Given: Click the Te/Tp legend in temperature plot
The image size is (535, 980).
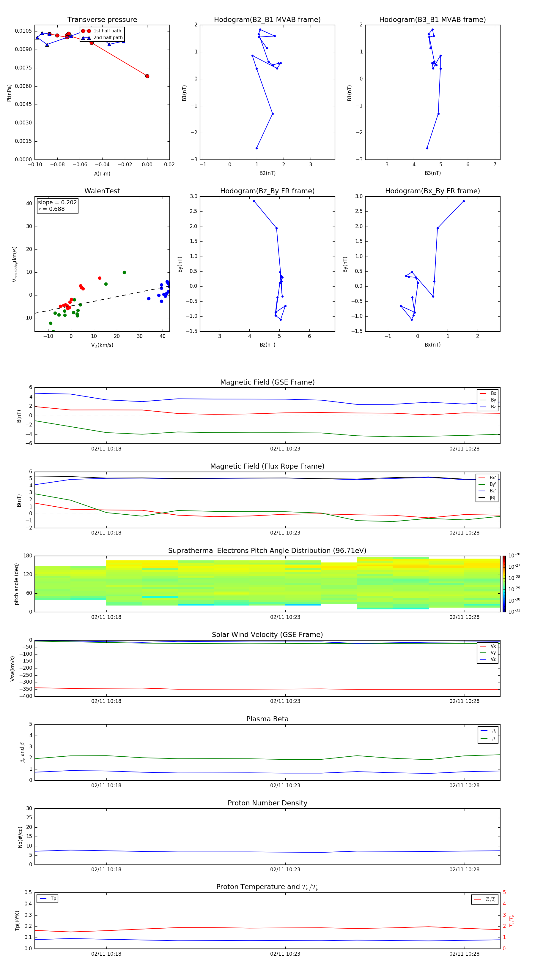Looking at the screenshot, I should pos(485,899).
